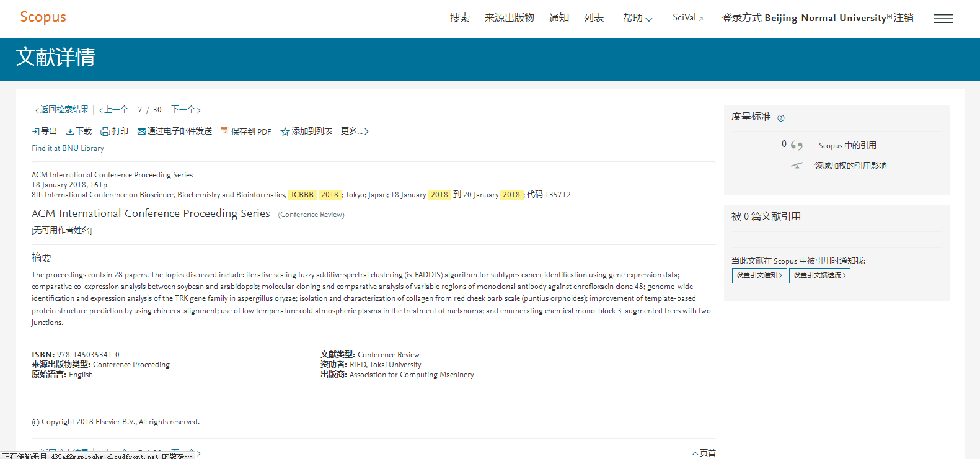Click Scopus 中的引用 label
This screenshot has height=459, width=980.
click(847, 145)
